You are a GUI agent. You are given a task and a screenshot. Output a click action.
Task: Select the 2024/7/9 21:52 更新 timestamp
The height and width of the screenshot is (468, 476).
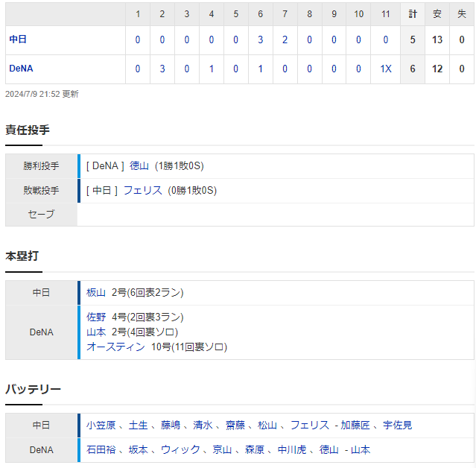pyautogui.click(x=42, y=94)
